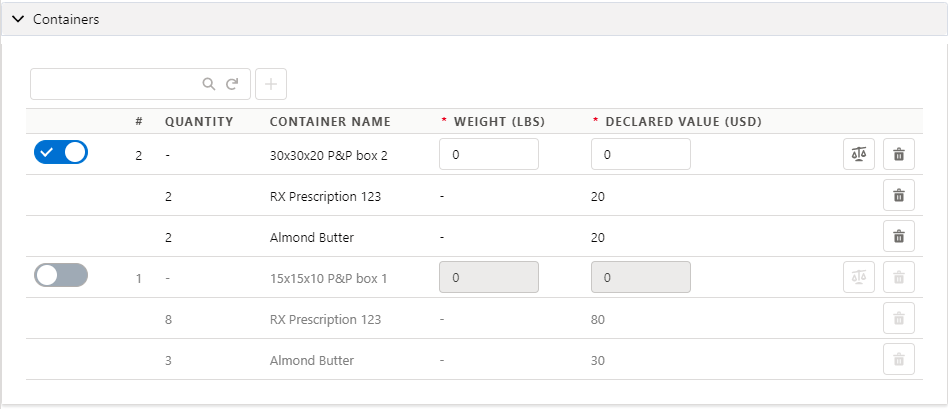Click the search magnifier icon
The height and width of the screenshot is (409, 948).
209,84
